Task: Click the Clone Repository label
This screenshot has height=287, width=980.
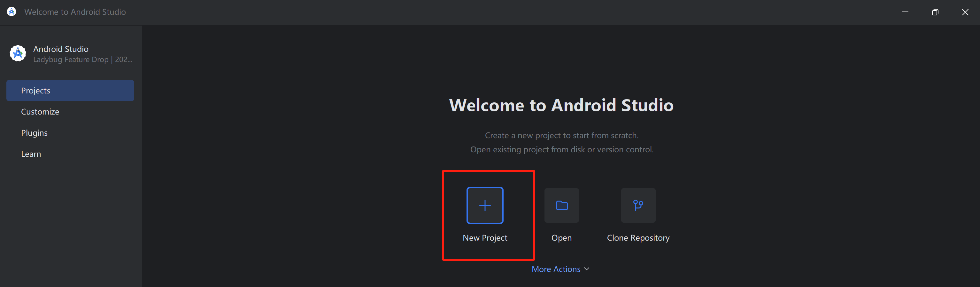Action: (638, 238)
